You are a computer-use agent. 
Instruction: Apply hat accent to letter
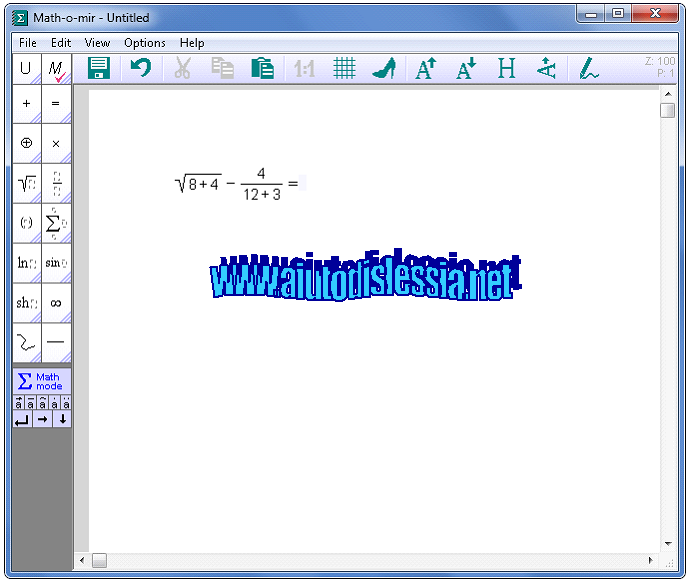[42, 403]
